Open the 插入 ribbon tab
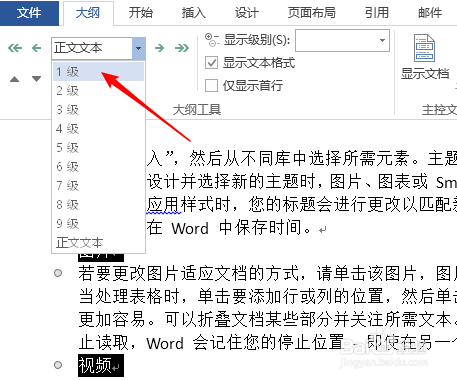This screenshot has width=457, height=380. point(194,13)
